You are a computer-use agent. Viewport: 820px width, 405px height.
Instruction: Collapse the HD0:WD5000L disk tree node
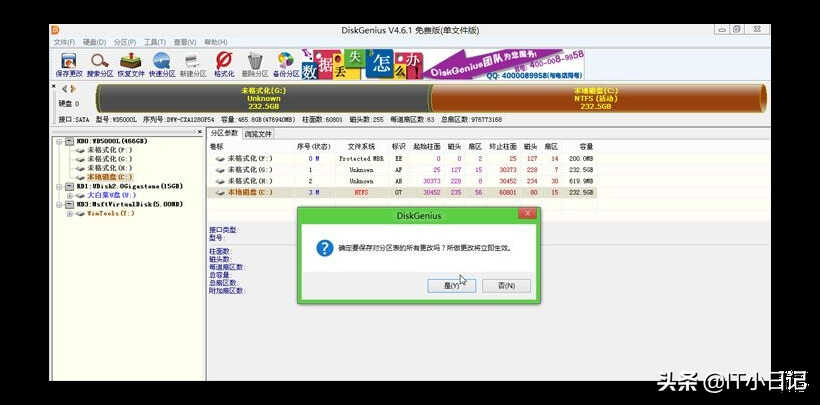point(58,141)
